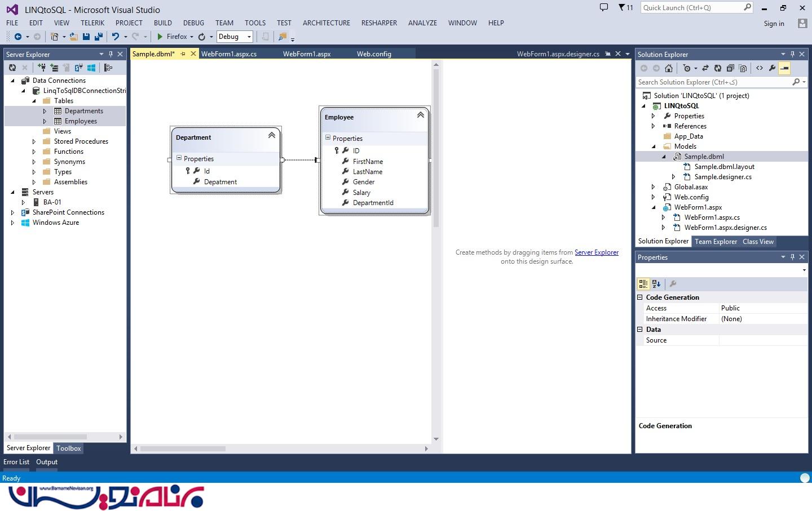Toggle auto-hide pin on Solution Explorer
Viewport: 812px width, 511px height.
(x=792, y=54)
